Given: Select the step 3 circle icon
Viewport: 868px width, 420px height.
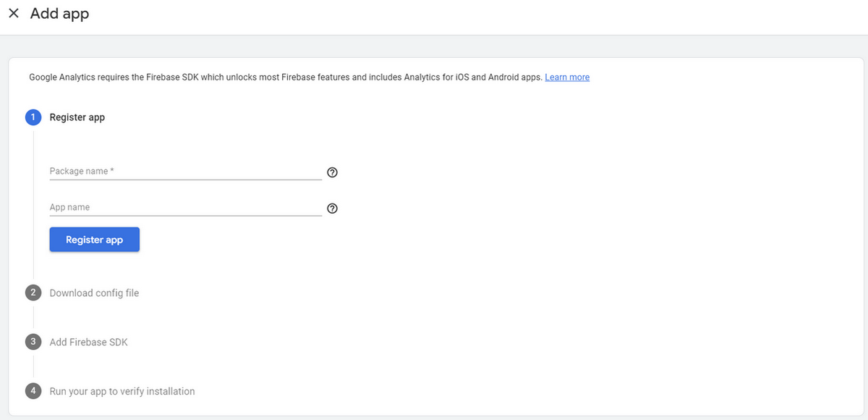Looking at the screenshot, I should coord(33,342).
